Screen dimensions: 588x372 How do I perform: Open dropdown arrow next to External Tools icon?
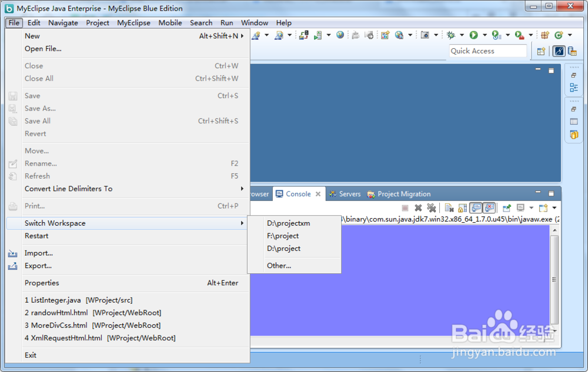(x=530, y=35)
